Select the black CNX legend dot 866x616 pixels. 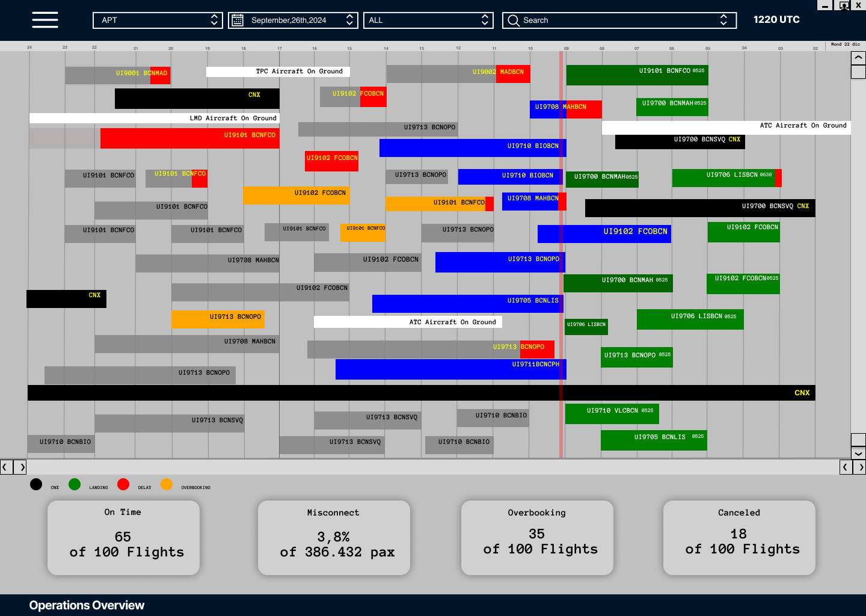[x=36, y=484]
